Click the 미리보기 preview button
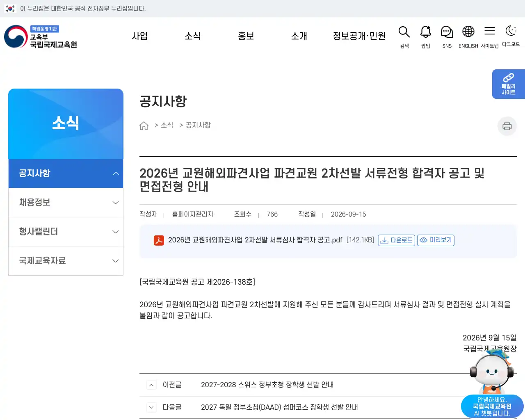Screen dimensions: 525x420 pos(436,240)
